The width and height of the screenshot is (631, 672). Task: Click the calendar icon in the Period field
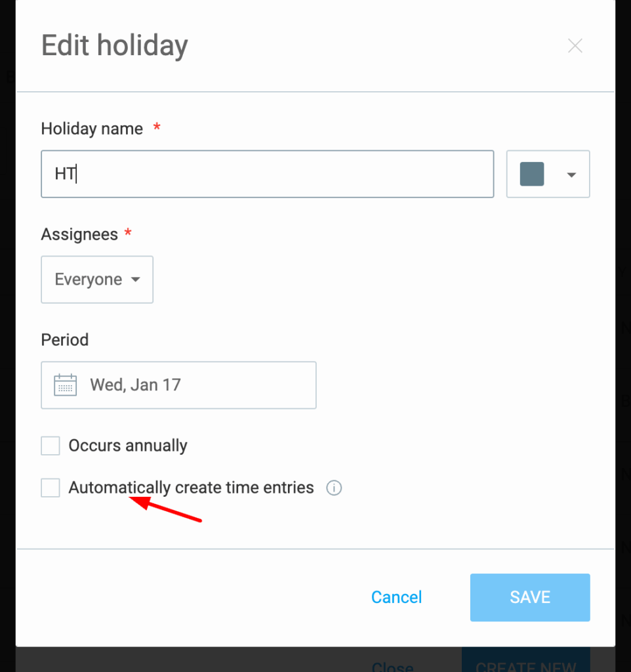[x=65, y=385]
